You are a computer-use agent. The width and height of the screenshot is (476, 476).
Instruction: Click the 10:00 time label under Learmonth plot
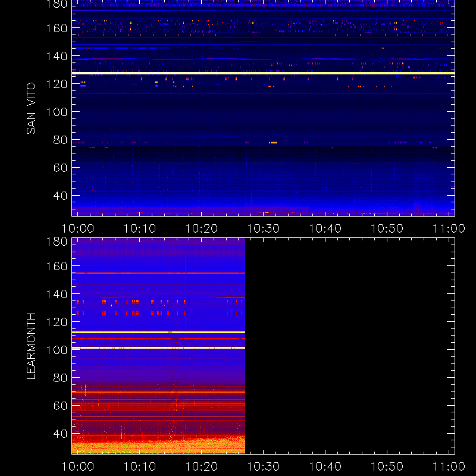[x=78, y=466]
